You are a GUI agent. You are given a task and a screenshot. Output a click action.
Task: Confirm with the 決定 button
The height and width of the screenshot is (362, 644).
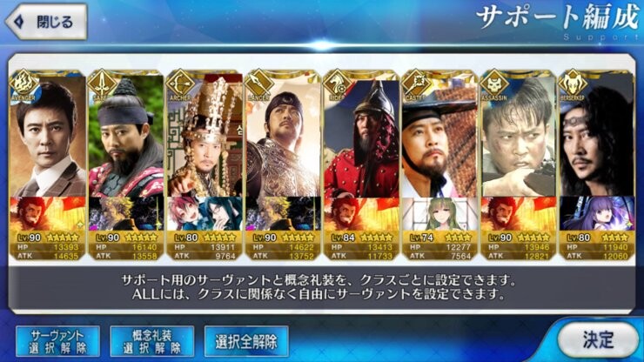click(598, 340)
